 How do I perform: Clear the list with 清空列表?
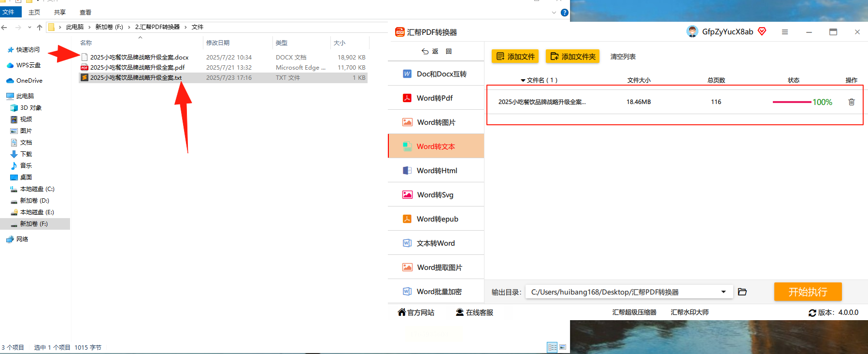click(x=623, y=57)
